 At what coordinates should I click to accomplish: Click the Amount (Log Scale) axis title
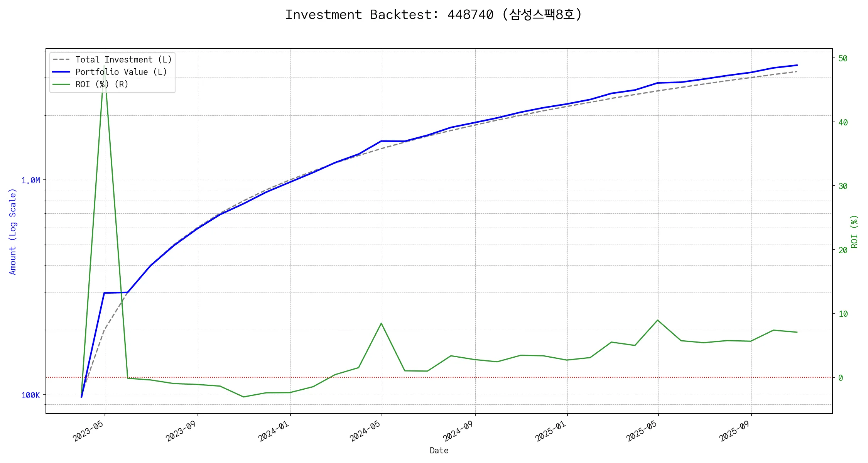point(13,231)
